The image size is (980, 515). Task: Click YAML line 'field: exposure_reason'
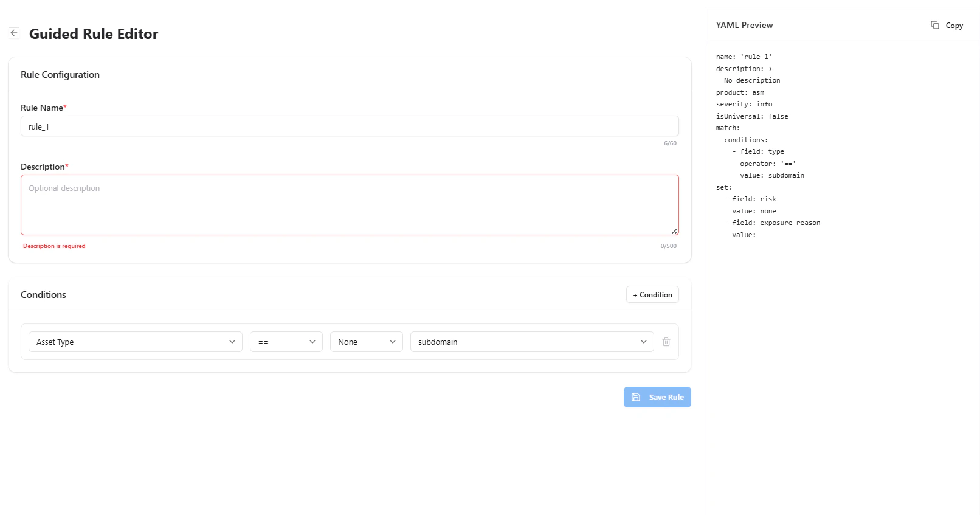[x=776, y=223]
